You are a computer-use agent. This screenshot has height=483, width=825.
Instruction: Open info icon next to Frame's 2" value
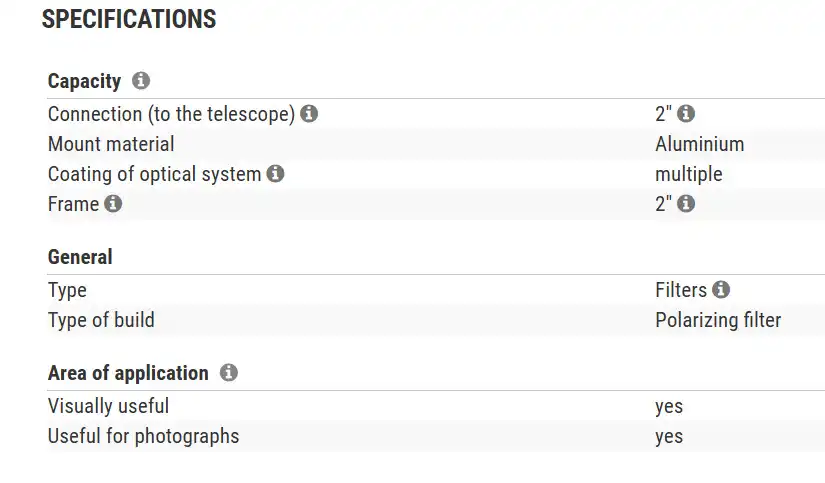(x=686, y=204)
